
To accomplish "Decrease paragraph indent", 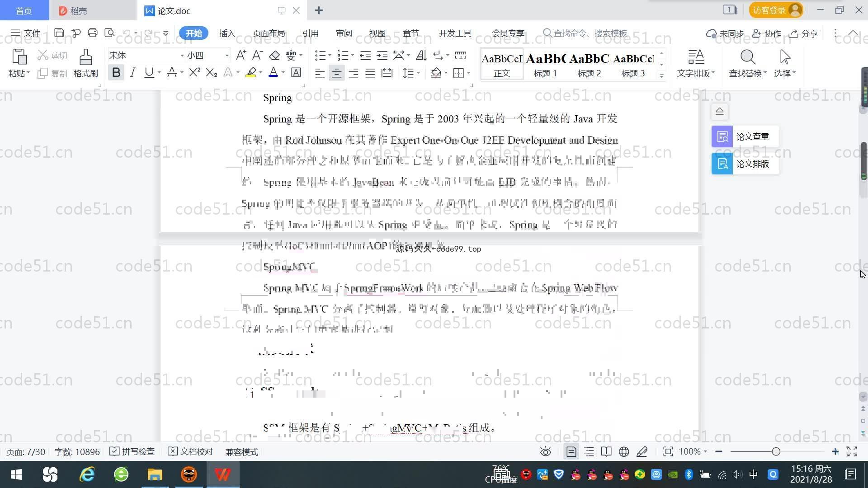I will pos(365,55).
